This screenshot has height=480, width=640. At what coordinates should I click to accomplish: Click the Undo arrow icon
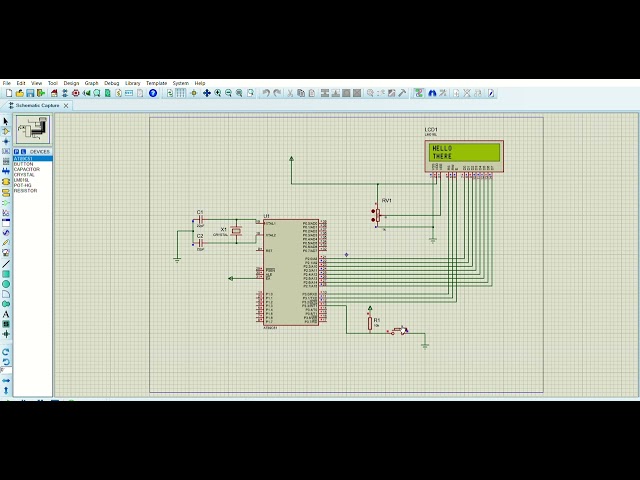point(266,93)
